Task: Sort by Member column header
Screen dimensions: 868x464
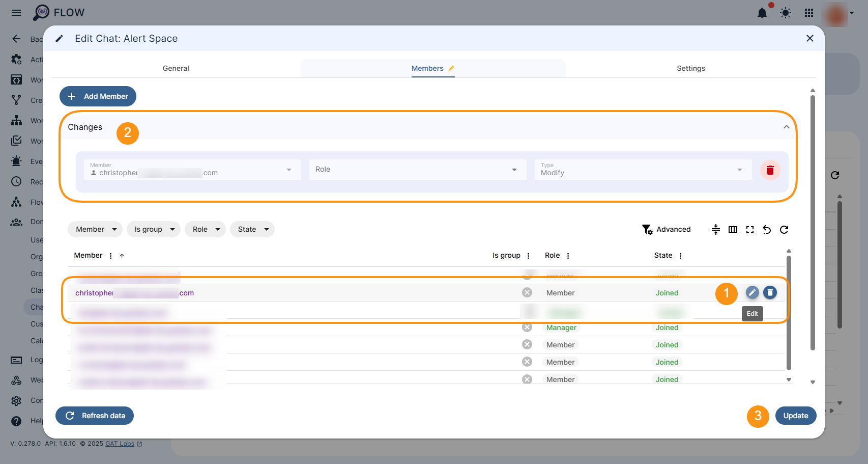Action: [x=88, y=256]
